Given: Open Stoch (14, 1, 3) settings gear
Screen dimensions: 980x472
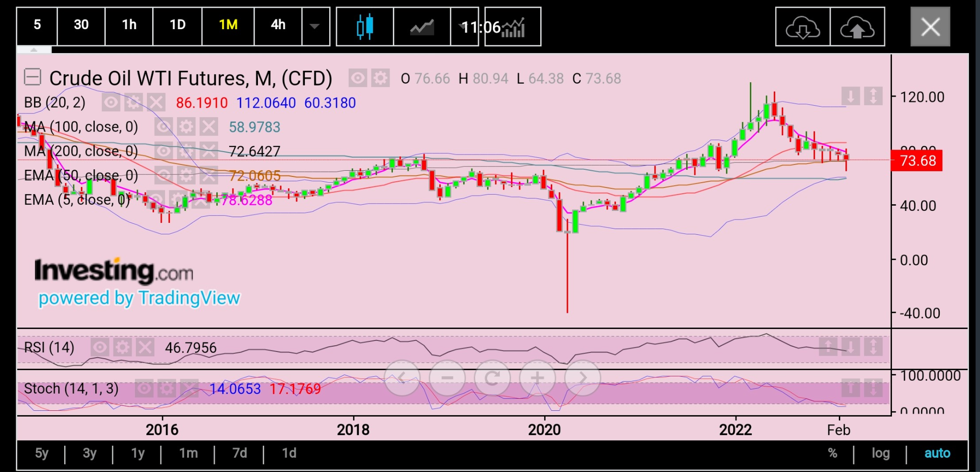Looking at the screenshot, I should click(x=167, y=388).
